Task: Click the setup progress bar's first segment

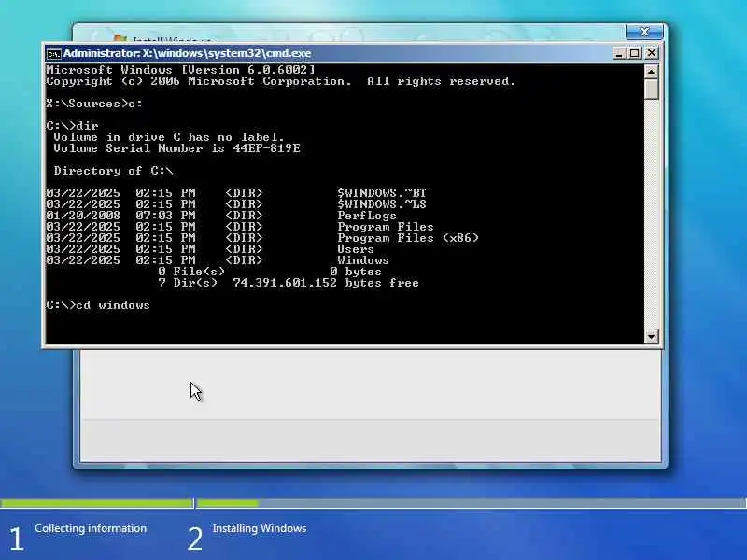Action: click(x=97, y=503)
